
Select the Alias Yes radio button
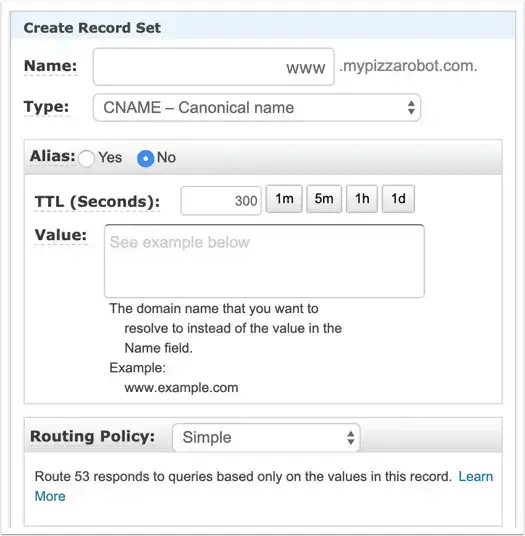(86, 159)
